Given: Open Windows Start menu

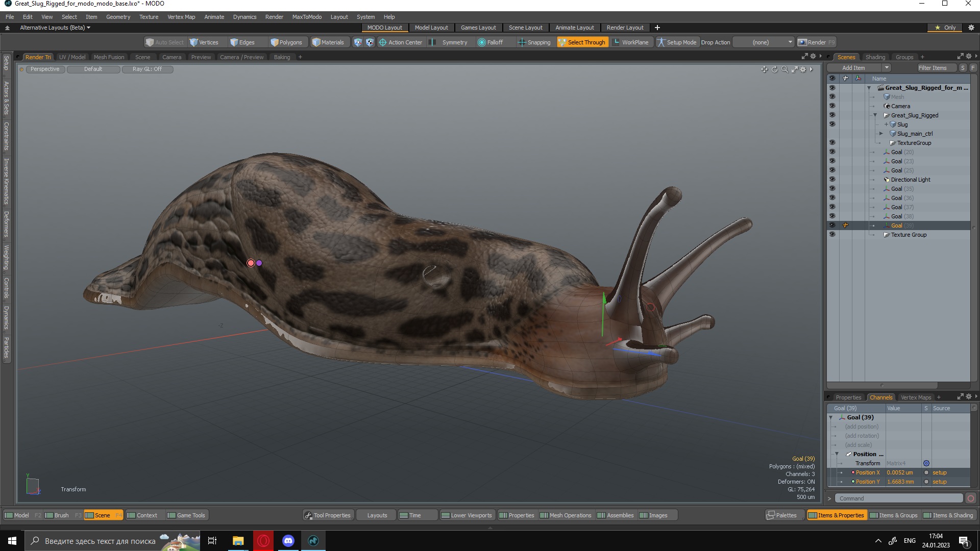Looking at the screenshot, I should 12,541.
